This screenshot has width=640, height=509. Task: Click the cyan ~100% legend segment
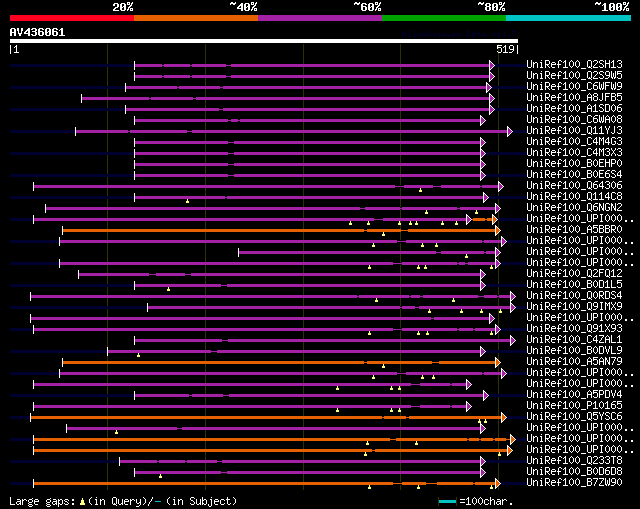point(569,18)
